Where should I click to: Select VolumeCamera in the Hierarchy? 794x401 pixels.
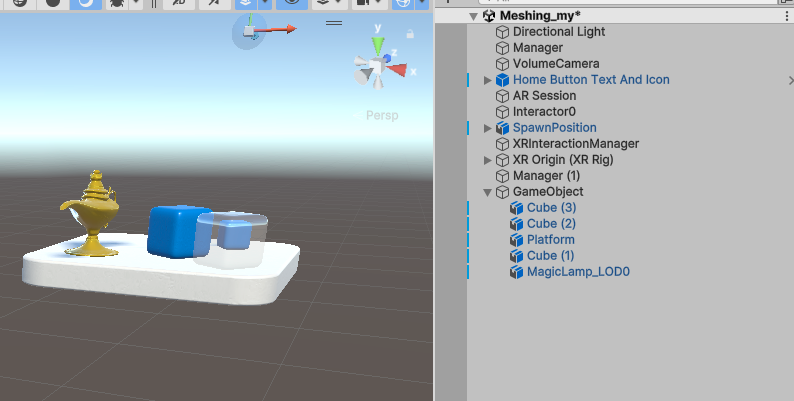tap(556, 64)
